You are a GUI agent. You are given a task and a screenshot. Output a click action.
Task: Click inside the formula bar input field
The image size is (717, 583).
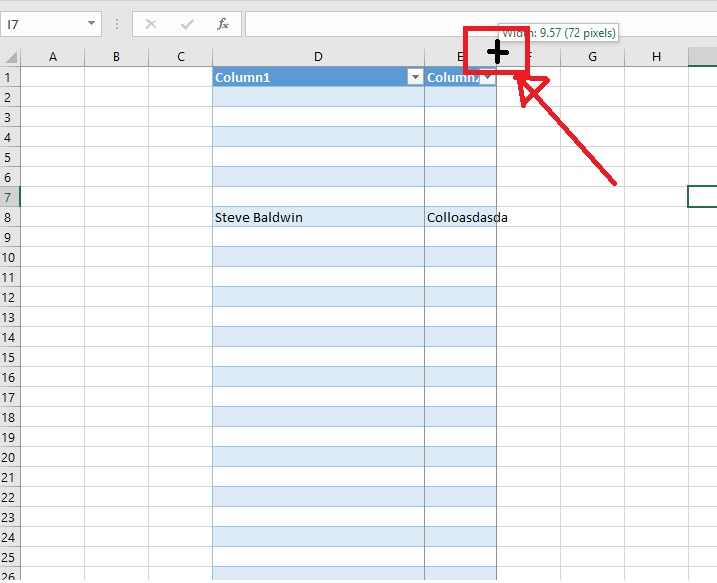click(x=480, y=24)
